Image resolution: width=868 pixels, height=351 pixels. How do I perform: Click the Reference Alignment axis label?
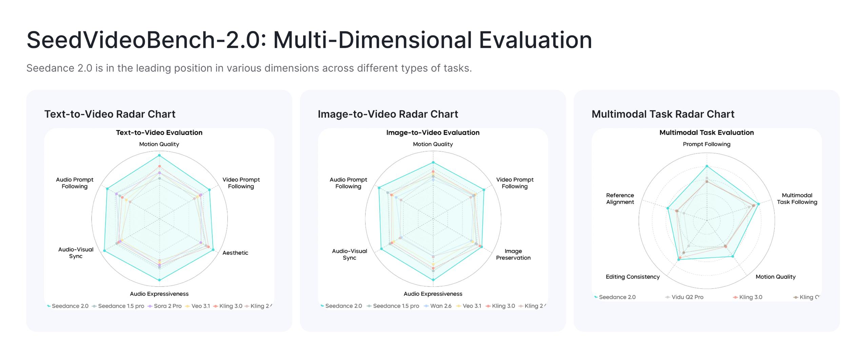(x=620, y=199)
